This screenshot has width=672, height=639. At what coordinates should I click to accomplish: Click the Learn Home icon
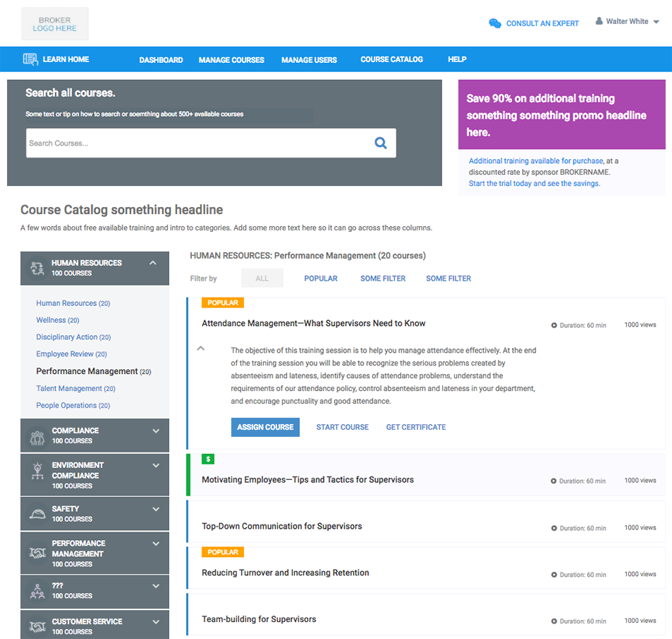coord(30,60)
